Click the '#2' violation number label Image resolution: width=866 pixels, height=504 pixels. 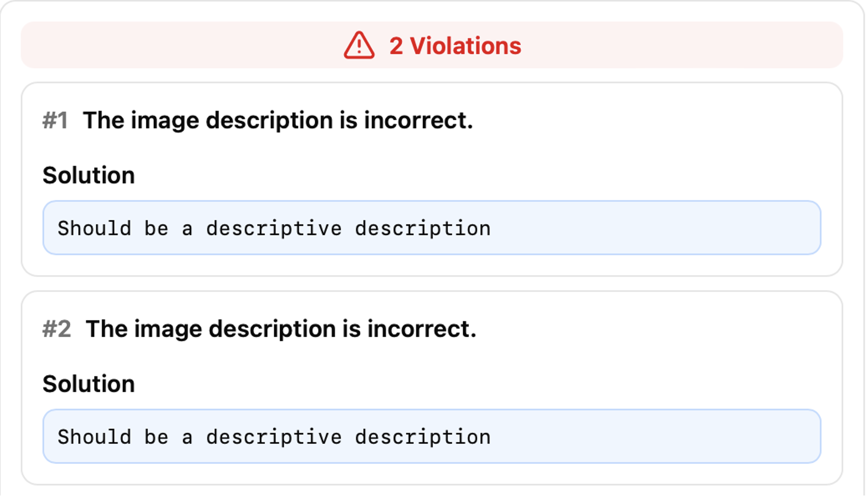click(x=58, y=329)
